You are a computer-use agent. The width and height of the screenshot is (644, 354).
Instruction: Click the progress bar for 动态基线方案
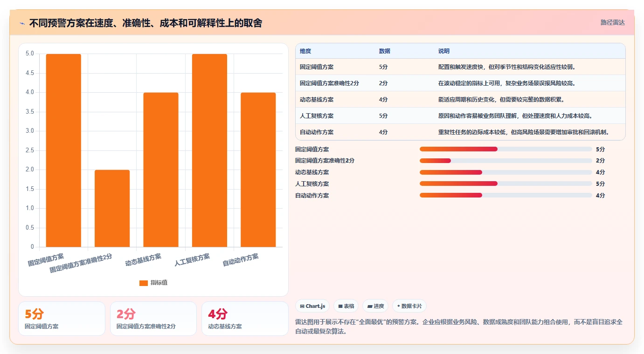(506, 172)
